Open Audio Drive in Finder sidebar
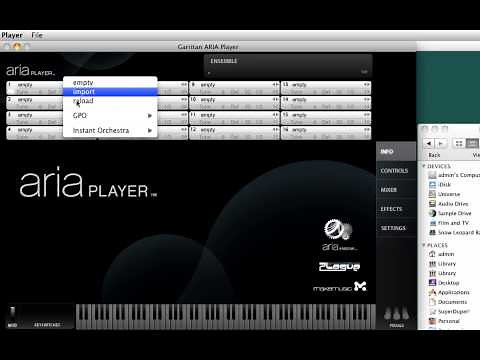 point(449,204)
